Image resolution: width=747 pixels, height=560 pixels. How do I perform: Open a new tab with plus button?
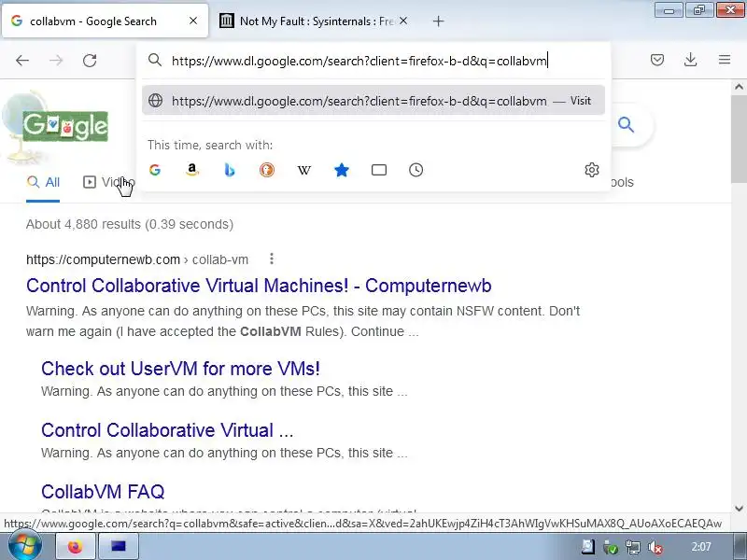click(x=438, y=21)
